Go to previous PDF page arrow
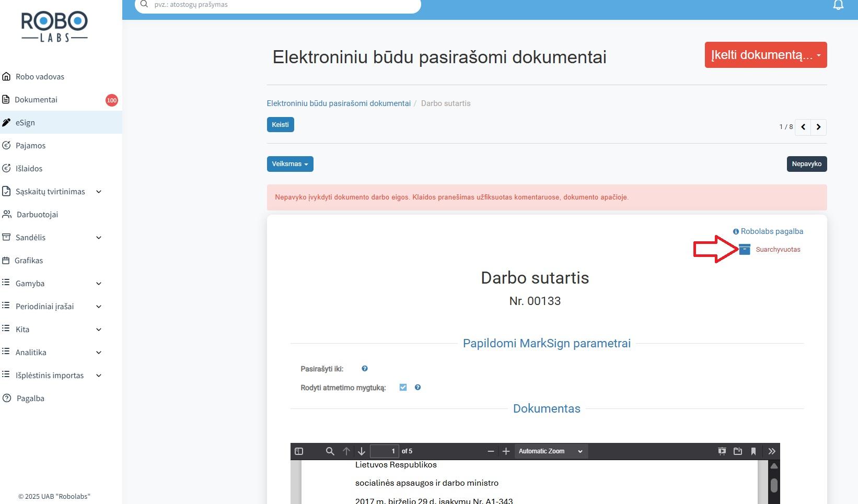This screenshot has width=858, height=504. tap(346, 451)
